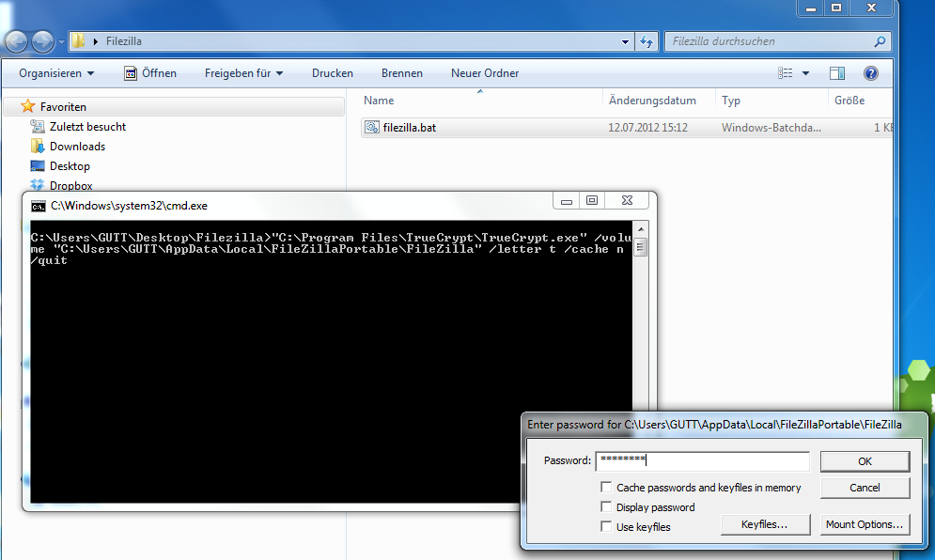This screenshot has width=935, height=560.
Task: Open Zuletzt besucht in navigation pane
Action: coord(87,127)
